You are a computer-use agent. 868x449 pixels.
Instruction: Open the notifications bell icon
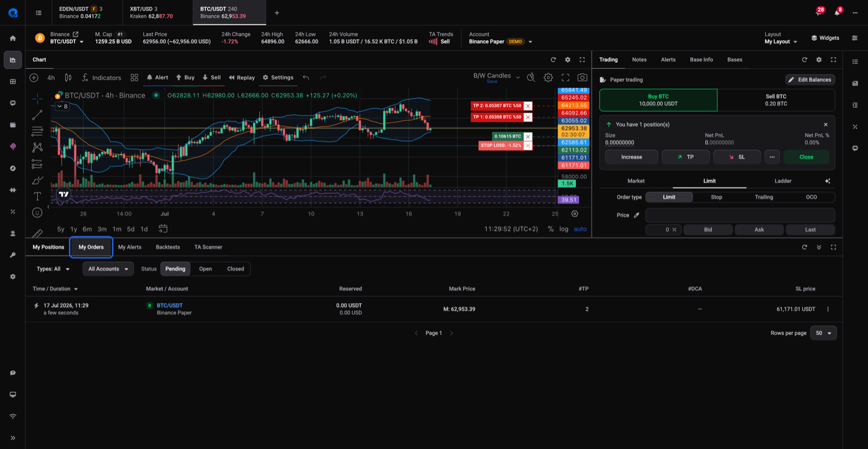pyautogui.click(x=837, y=12)
